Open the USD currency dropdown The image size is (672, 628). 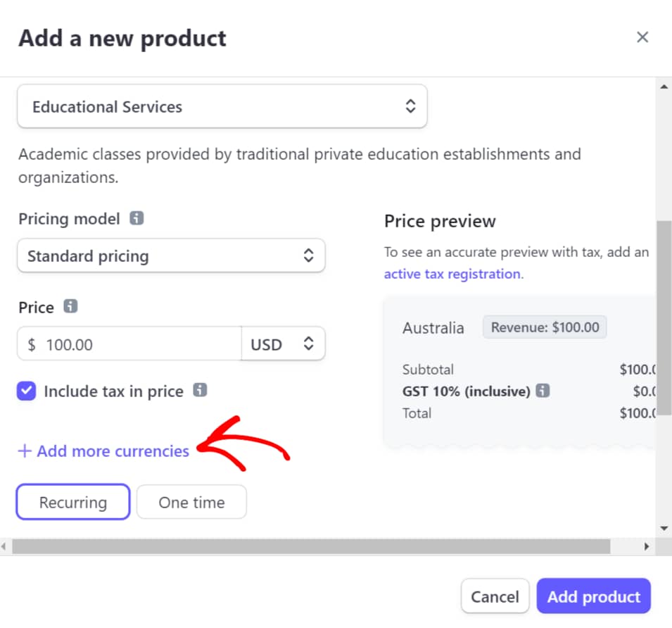(283, 344)
